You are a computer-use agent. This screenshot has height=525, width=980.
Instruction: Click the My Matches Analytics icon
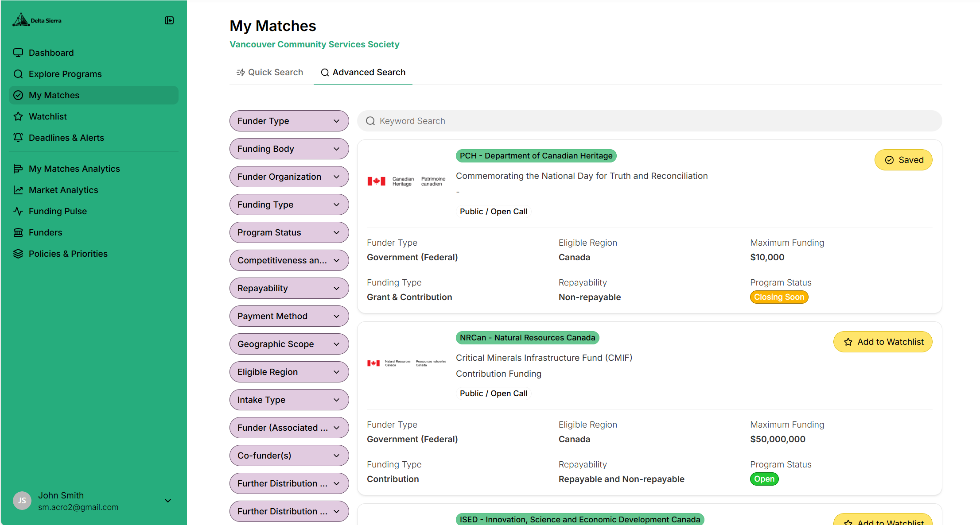pyautogui.click(x=18, y=169)
